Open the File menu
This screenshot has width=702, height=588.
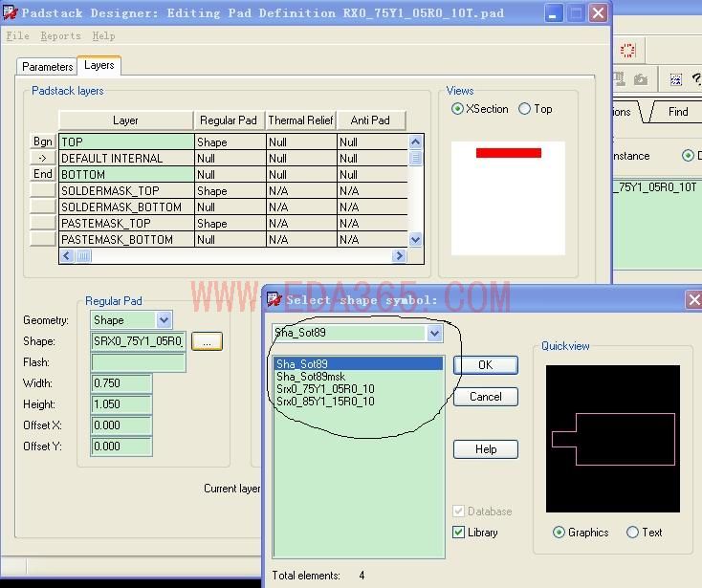click(x=17, y=35)
